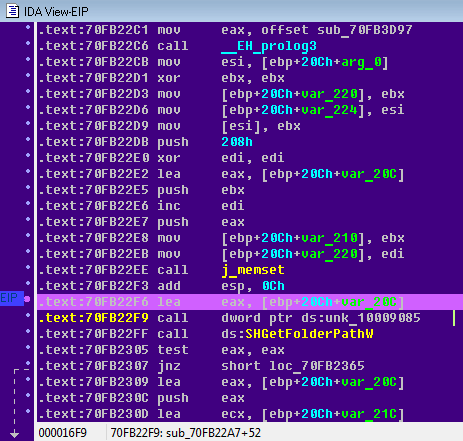Click the jump arrow at gutter bottom
Screen dimensions: 463x441
[14, 434]
